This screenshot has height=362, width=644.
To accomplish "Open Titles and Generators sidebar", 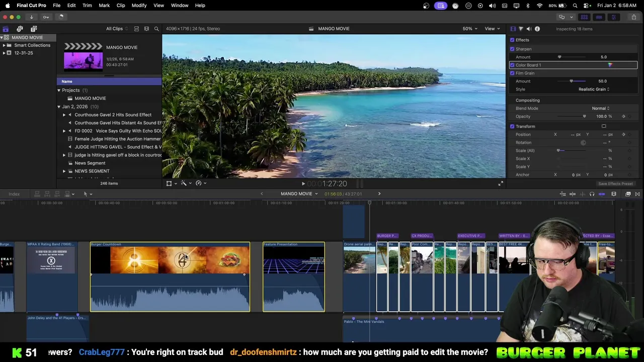I will (34, 29).
